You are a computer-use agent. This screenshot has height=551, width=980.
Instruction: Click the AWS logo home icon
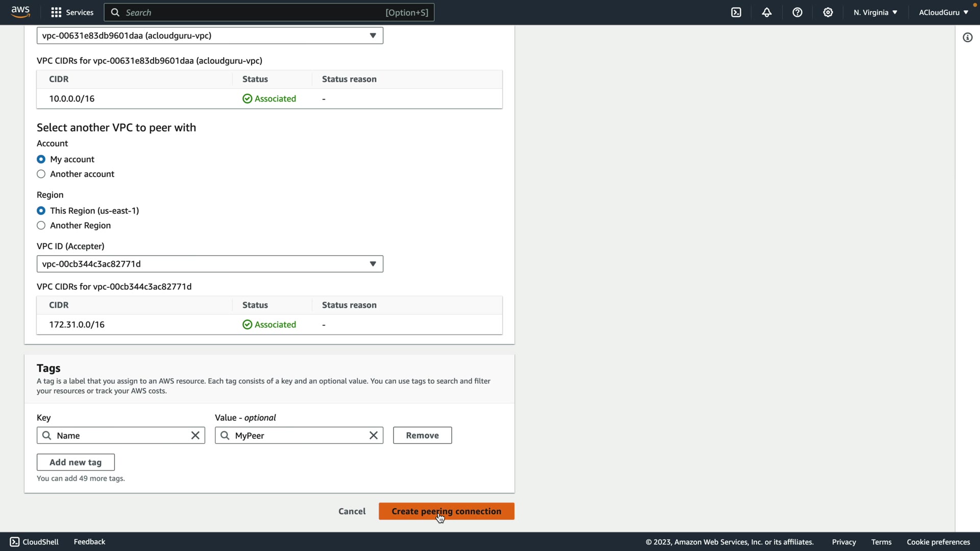pyautogui.click(x=20, y=12)
